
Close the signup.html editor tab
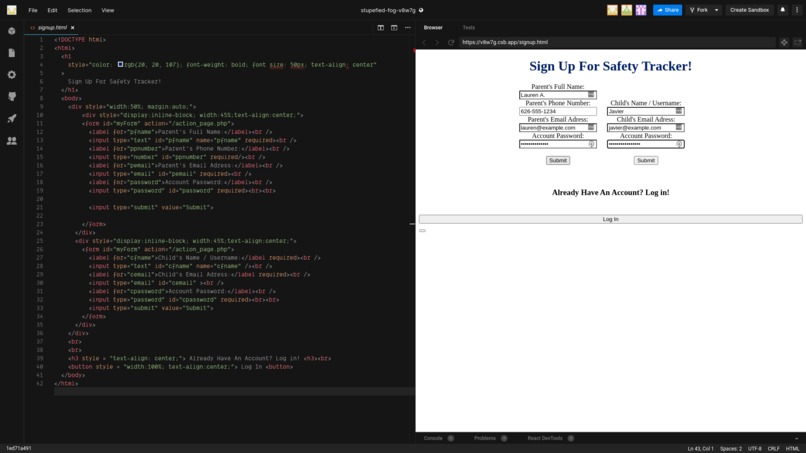coord(72,28)
